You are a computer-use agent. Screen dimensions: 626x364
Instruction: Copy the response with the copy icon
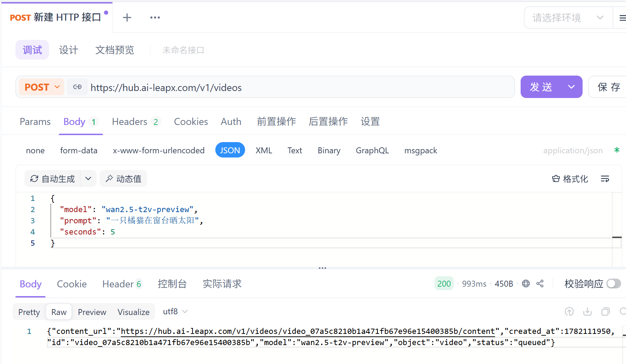[606, 311]
